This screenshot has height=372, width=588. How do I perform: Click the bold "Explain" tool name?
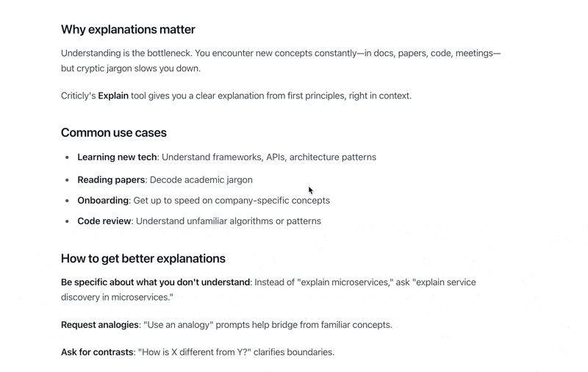pyautogui.click(x=113, y=96)
